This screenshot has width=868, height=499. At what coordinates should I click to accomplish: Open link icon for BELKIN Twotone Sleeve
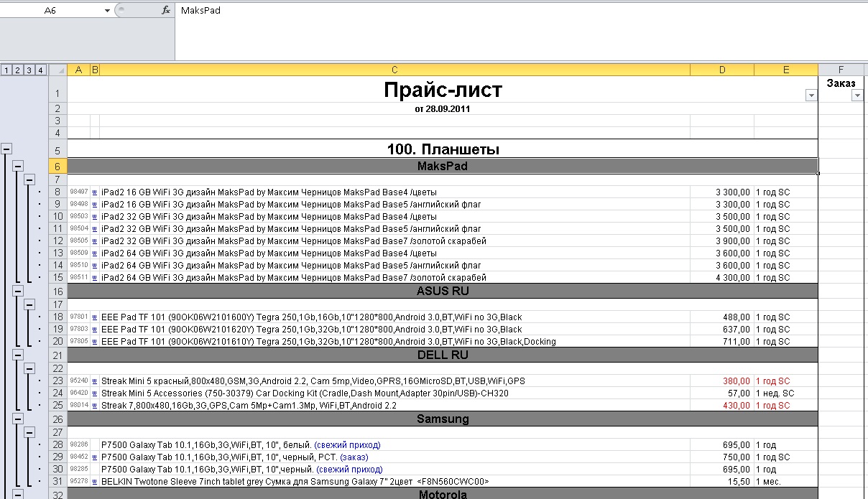tap(95, 482)
